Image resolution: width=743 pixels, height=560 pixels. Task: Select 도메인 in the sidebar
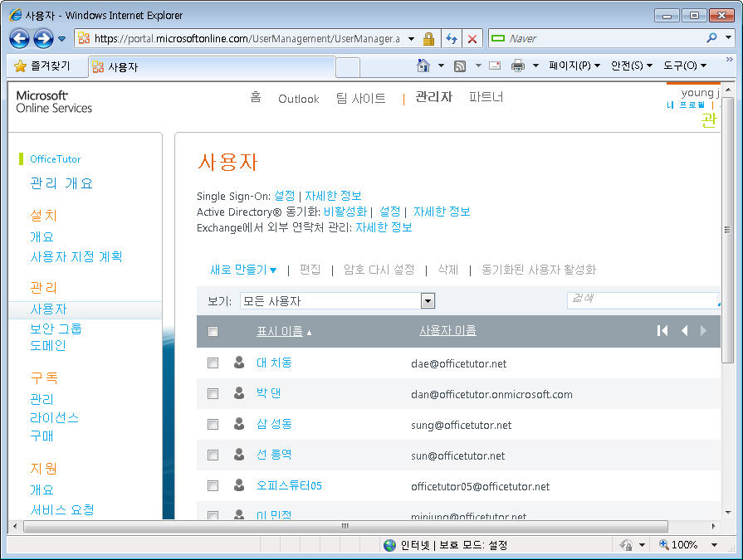tap(48, 346)
